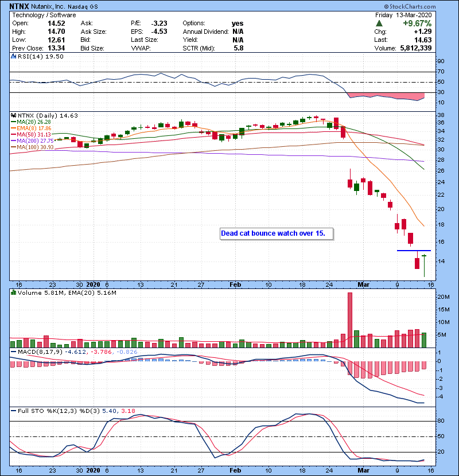Select the MA(200) 27.75 legend entry

(32, 141)
